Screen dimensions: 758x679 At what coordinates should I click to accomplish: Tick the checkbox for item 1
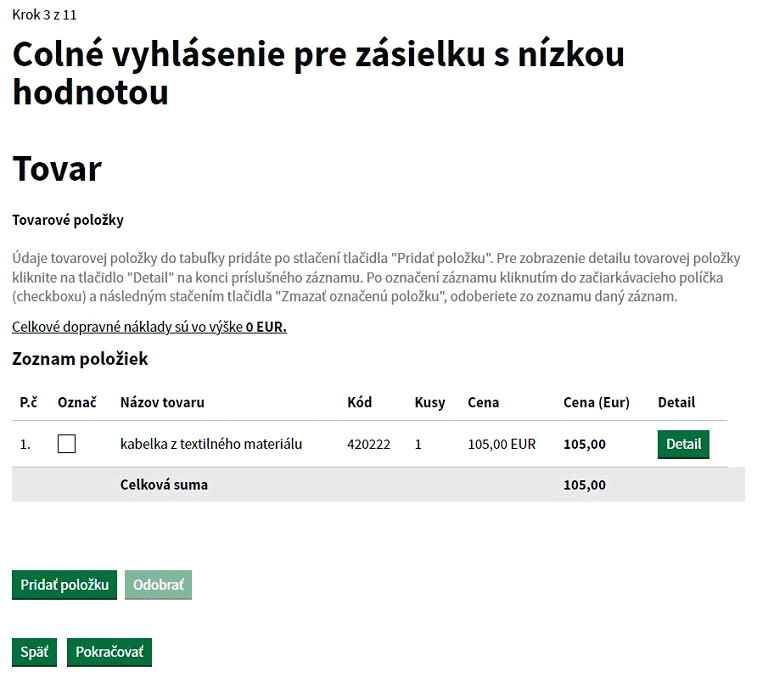click(67, 444)
